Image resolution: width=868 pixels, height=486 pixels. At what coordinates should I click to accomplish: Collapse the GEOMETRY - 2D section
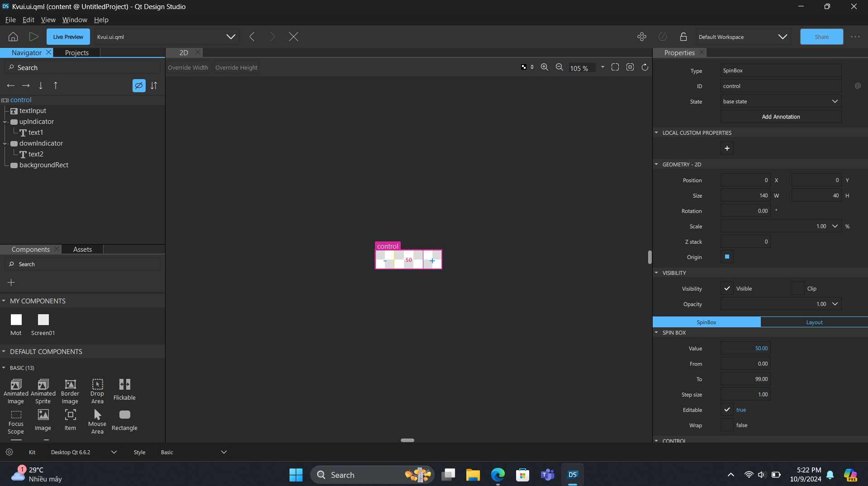[x=657, y=164]
